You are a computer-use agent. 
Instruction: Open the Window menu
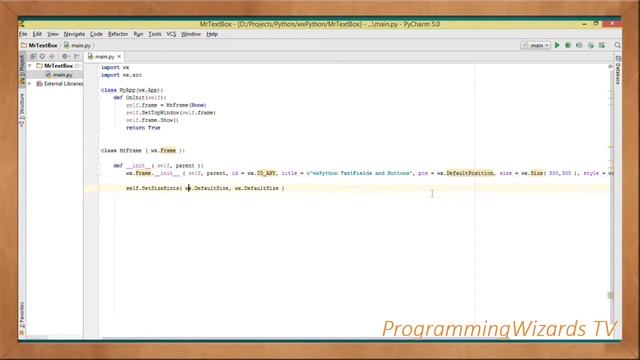[x=191, y=34]
